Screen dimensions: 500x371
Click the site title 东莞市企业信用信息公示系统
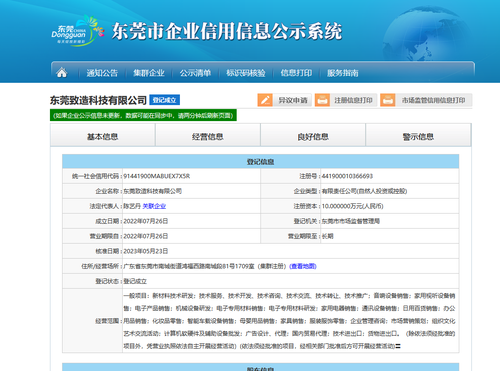227,32
